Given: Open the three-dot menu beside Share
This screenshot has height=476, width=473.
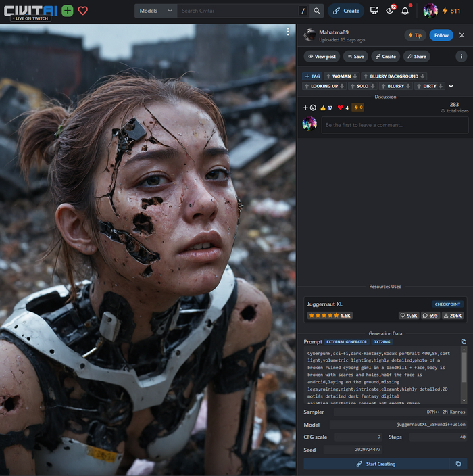Looking at the screenshot, I should 462,56.
